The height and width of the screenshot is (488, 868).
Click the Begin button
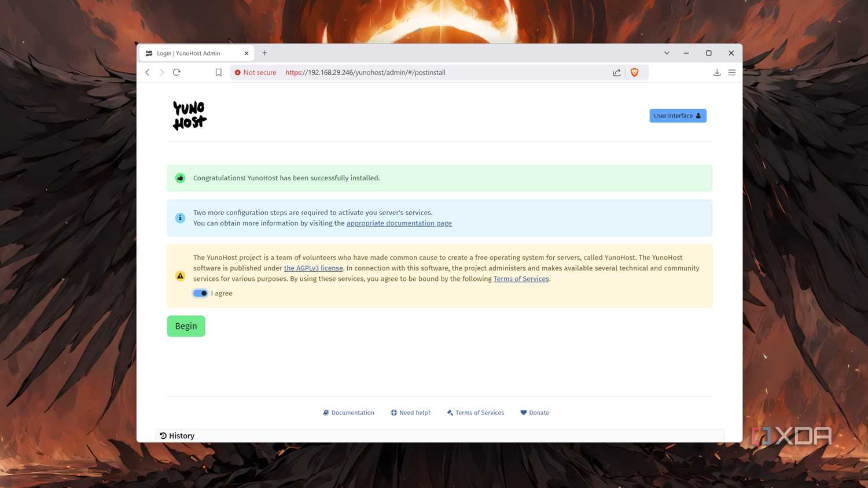pos(186,326)
